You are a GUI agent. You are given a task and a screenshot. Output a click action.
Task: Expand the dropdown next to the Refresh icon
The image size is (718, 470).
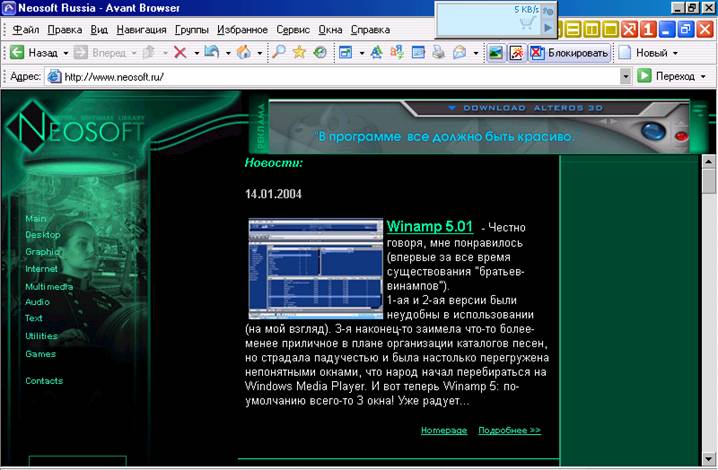point(228,53)
